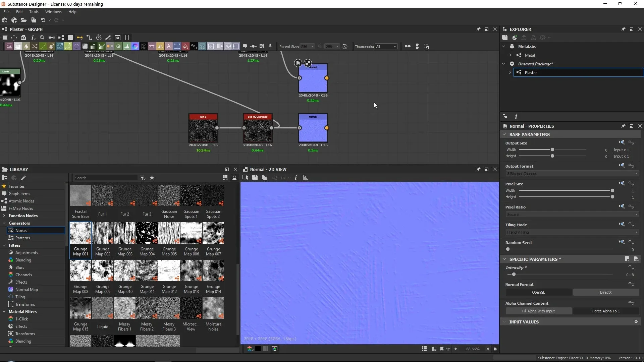This screenshot has height=362, width=644.
Task: Select the camera screenshot tool in graph toolbar
Action: pyautogui.click(x=23, y=38)
